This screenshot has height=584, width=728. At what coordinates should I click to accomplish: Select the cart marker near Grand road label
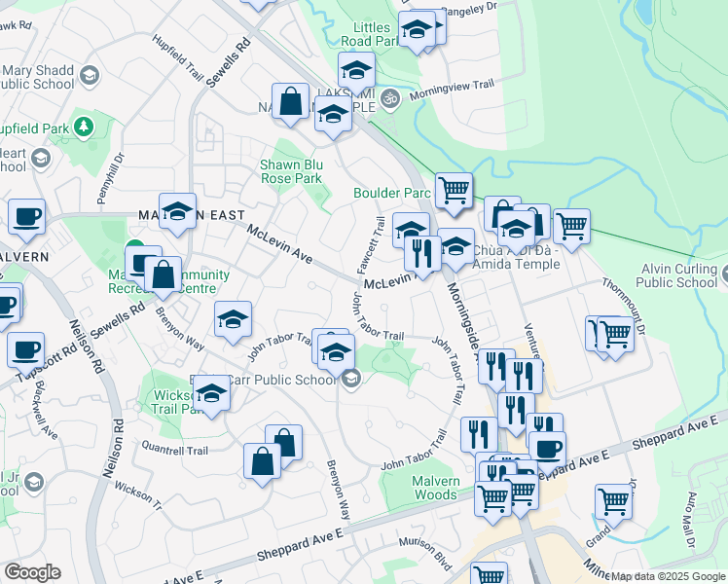click(x=614, y=503)
